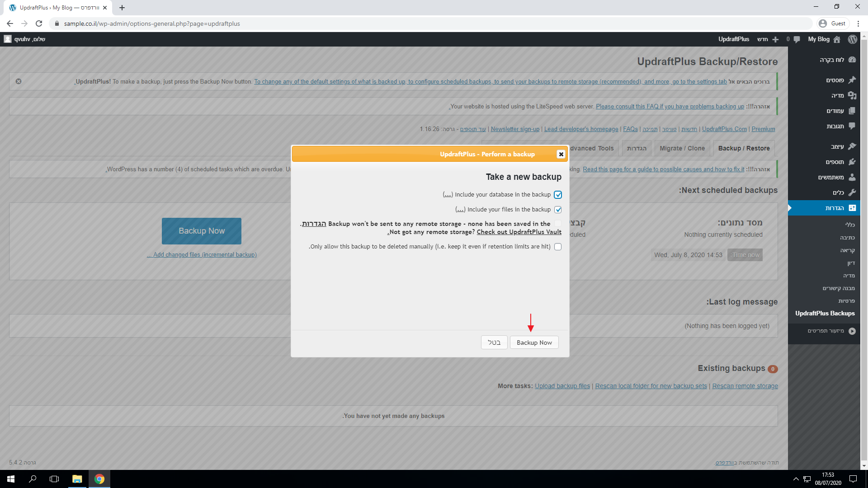Open users משתמשים person icon
The image size is (868, 488).
point(852,177)
